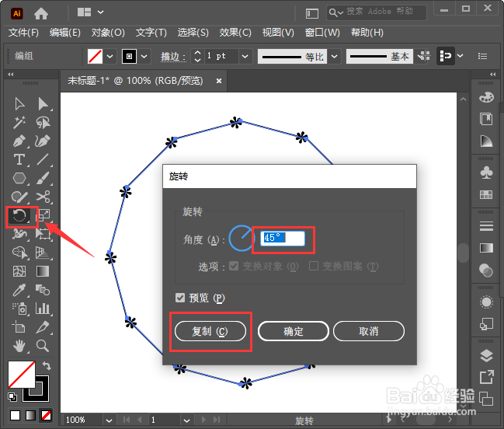Click the Copy (复制) button

point(210,331)
